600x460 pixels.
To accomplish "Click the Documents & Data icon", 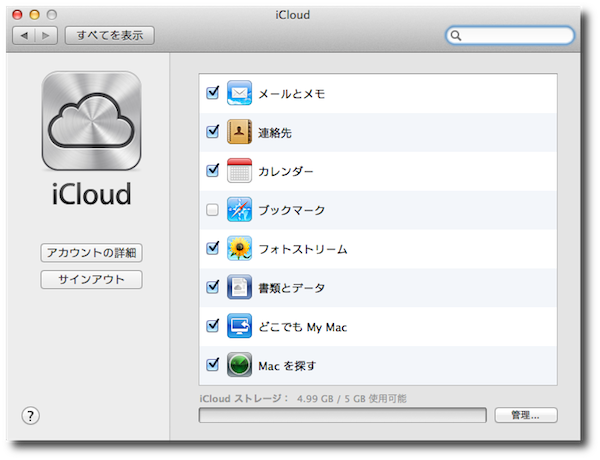I will click(239, 287).
